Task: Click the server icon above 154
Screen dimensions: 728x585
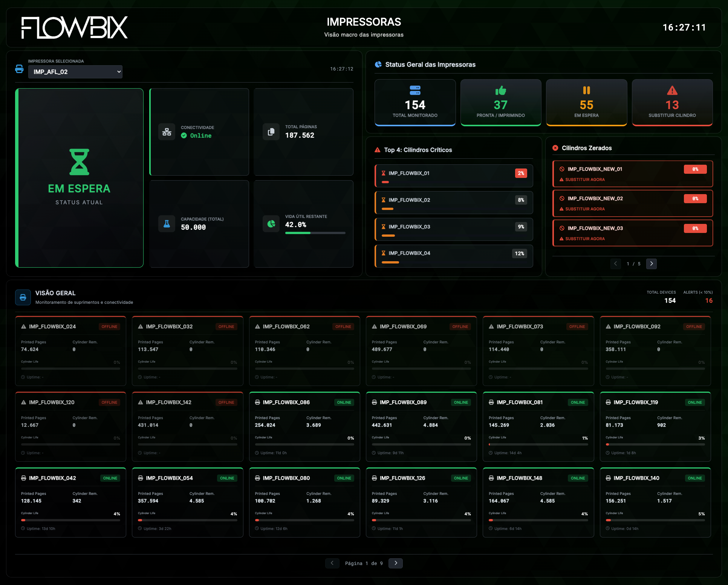Action: click(x=415, y=90)
